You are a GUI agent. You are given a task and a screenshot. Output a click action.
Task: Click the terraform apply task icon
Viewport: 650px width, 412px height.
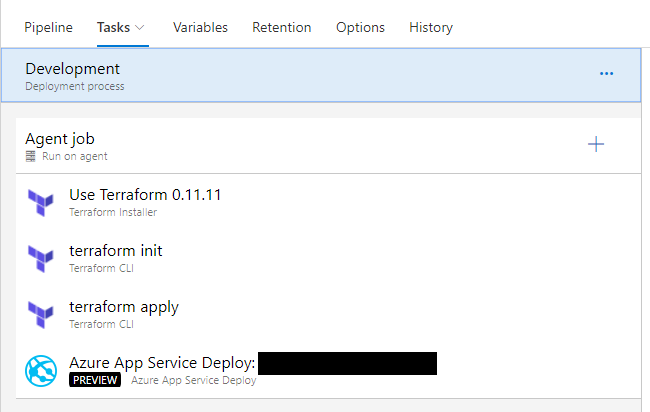click(x=41, y=315)
